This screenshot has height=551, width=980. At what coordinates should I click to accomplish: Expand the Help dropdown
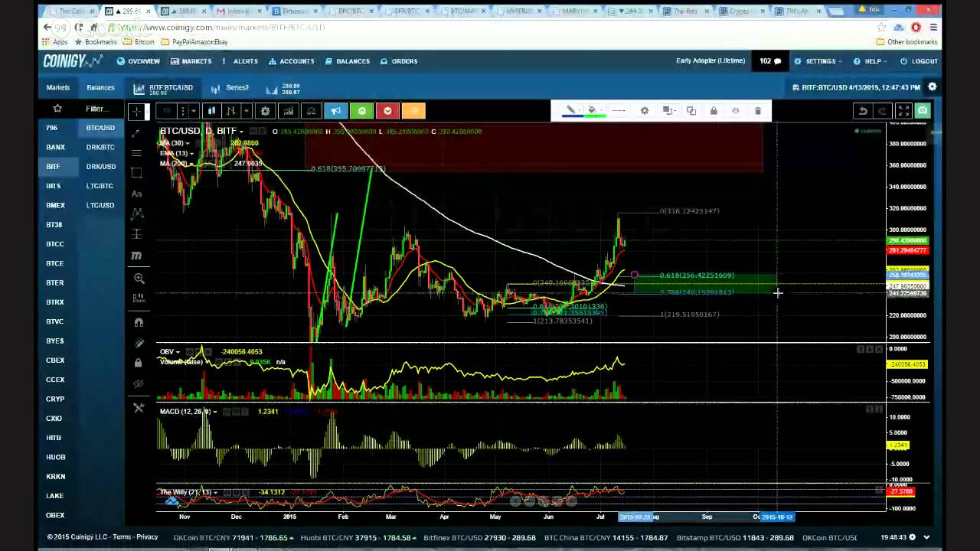click(871, 61)
